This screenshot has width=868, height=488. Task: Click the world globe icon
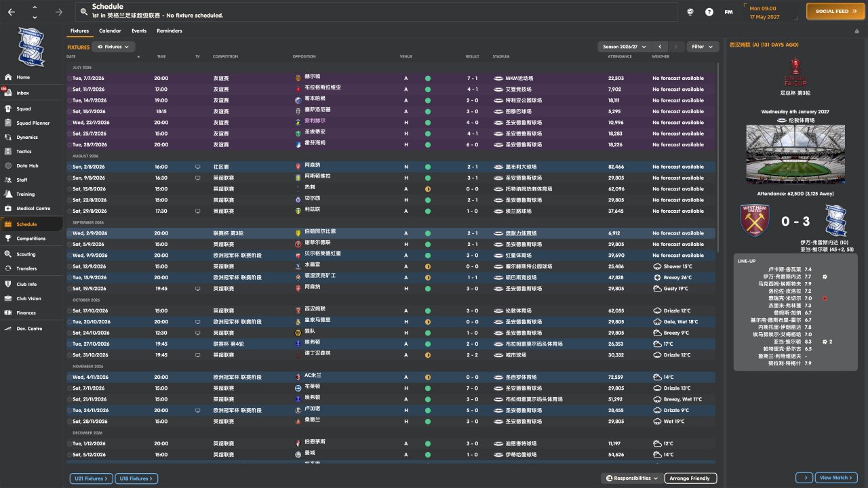pyautogui.click(x=690, y=12)
